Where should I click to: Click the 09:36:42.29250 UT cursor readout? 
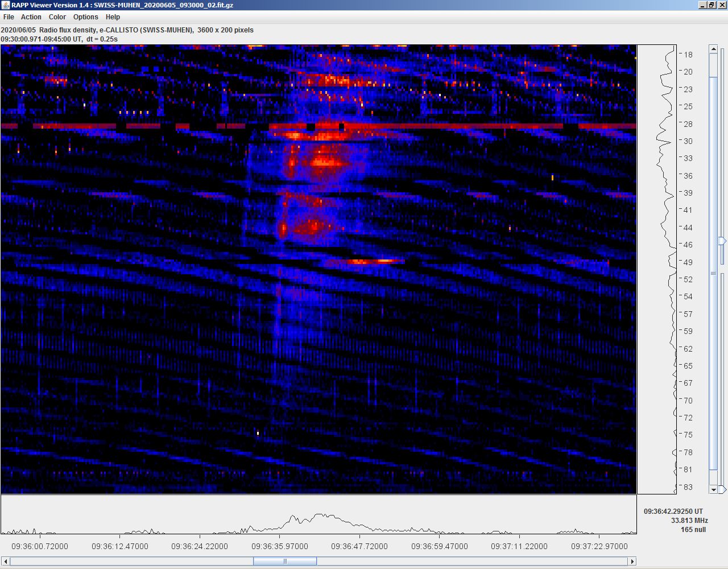coord(673,512)
